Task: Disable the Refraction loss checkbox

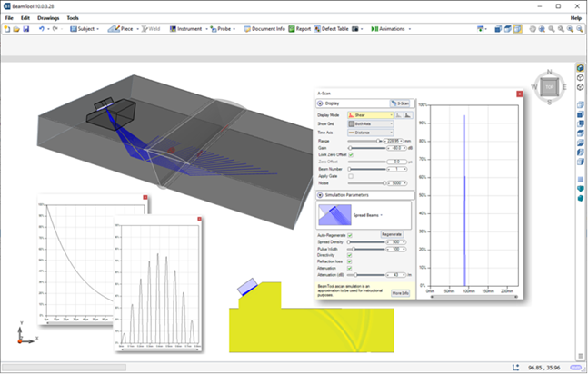Action: [352, 262]
